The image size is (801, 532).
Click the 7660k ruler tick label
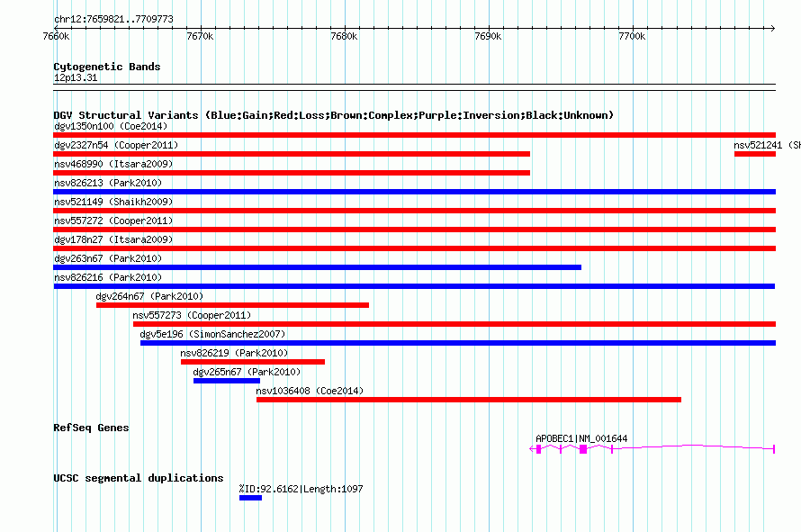56,36
